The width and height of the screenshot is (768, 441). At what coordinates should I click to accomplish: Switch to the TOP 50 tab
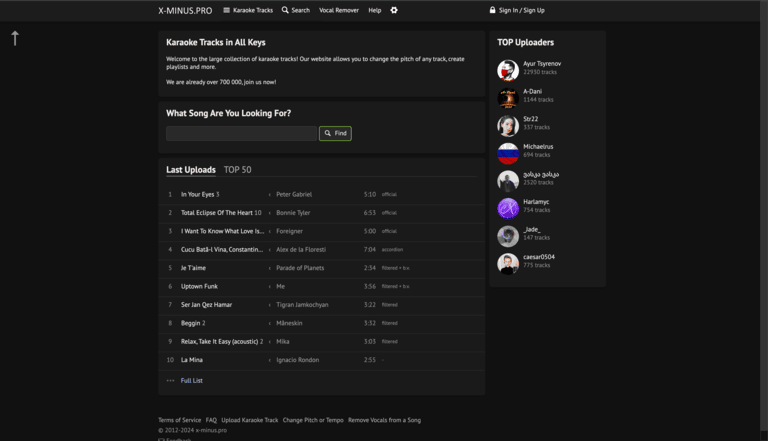pos(238,170)
